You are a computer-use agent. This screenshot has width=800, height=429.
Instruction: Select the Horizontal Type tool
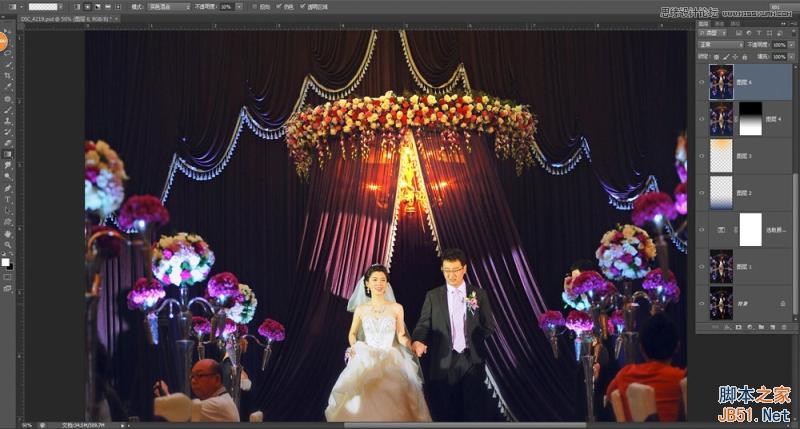[8, 199]
